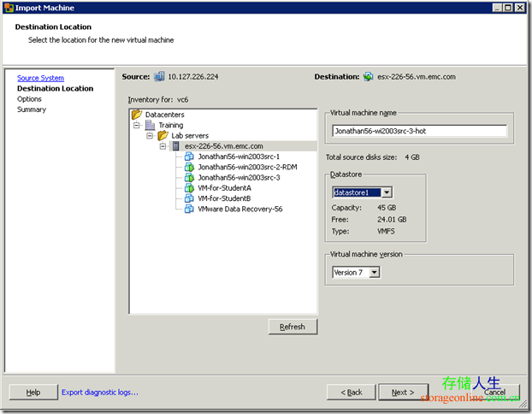Click the esx-226-56.vm.emc.com host icon in tree
The image size is (532, 414).
[175, 146]
